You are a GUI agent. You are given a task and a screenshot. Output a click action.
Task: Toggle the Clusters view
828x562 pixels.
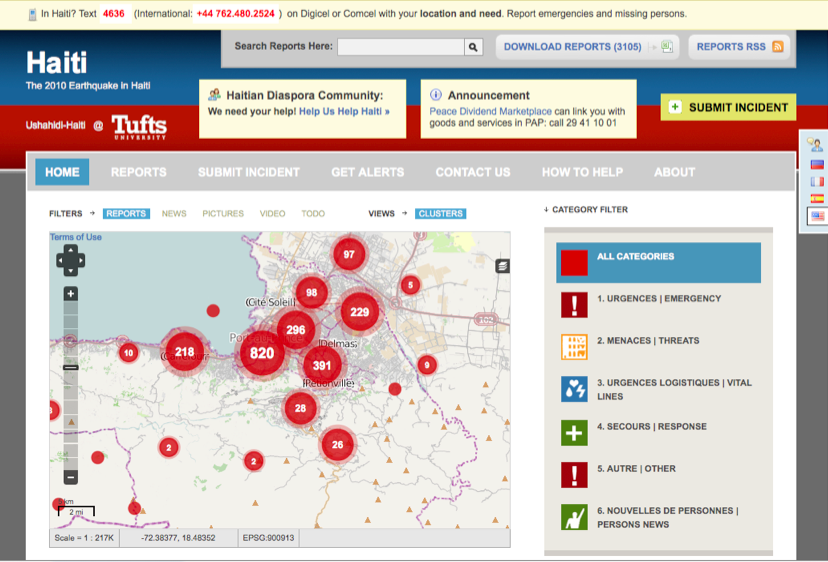pyautogui.click(x=441, y=213)
